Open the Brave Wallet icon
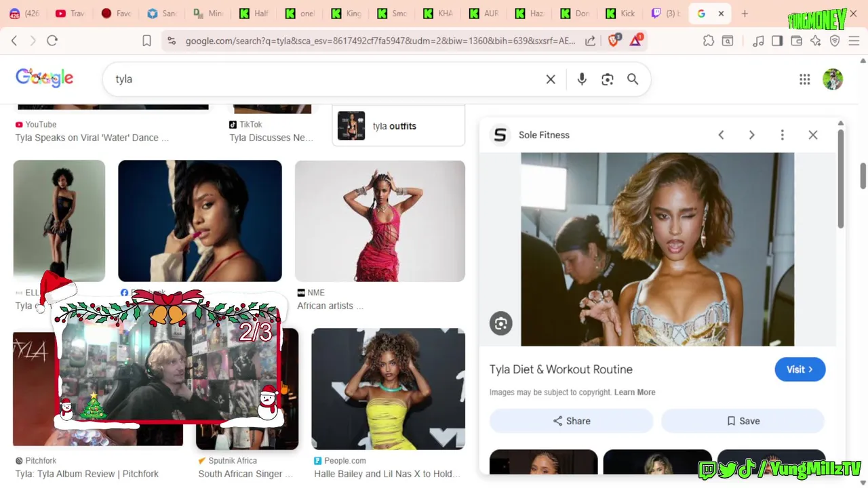 coord(796,41)
